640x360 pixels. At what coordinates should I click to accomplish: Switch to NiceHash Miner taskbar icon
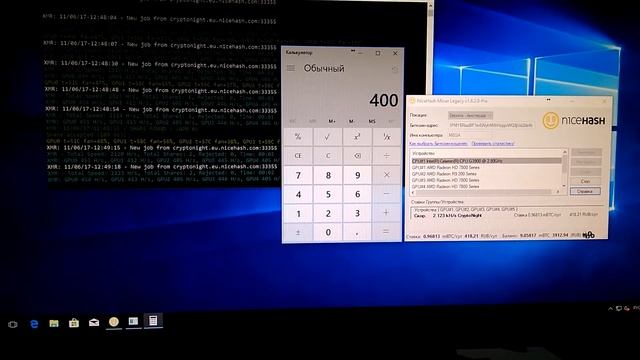coord(114,322)
